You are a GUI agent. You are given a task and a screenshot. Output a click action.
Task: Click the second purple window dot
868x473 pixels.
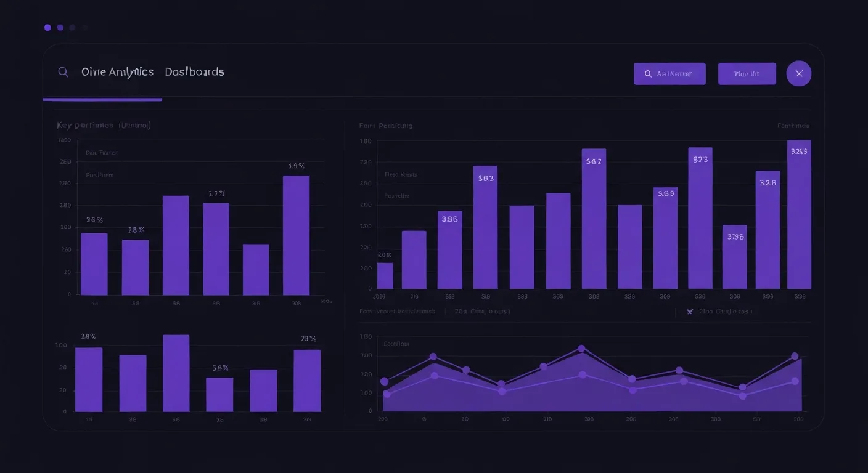click(x=60, y=28)
